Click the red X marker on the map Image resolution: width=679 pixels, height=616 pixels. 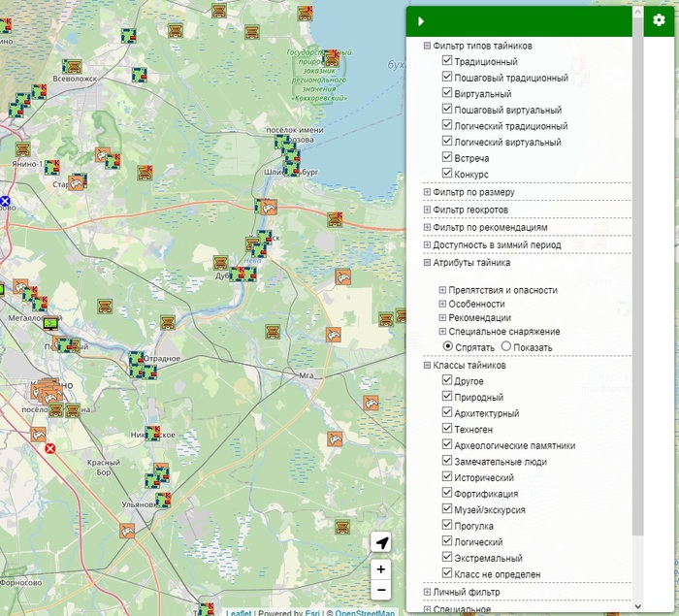(50, 449)
